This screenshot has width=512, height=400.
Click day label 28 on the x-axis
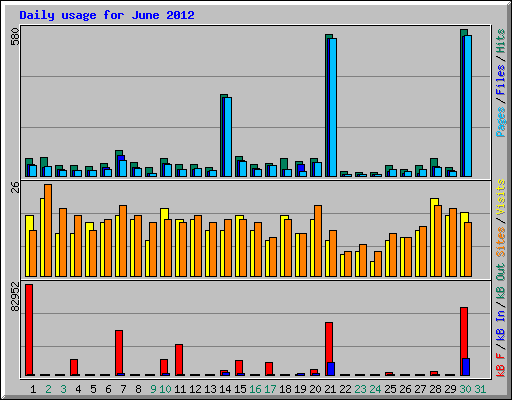point(435,389)
